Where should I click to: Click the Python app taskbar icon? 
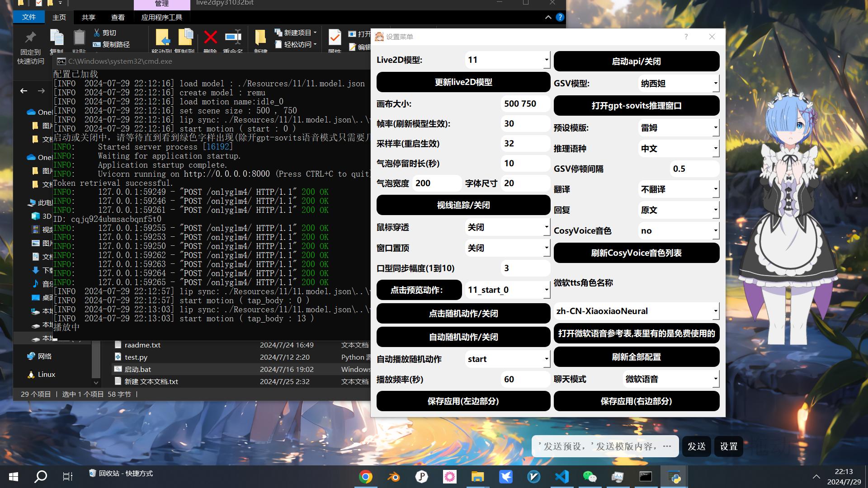[674, 477]
